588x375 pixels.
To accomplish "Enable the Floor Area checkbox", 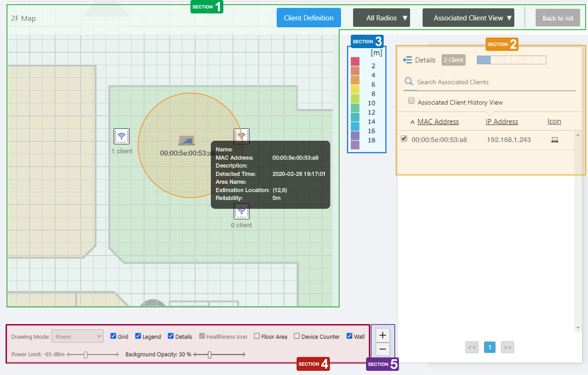I will [257, 336].
